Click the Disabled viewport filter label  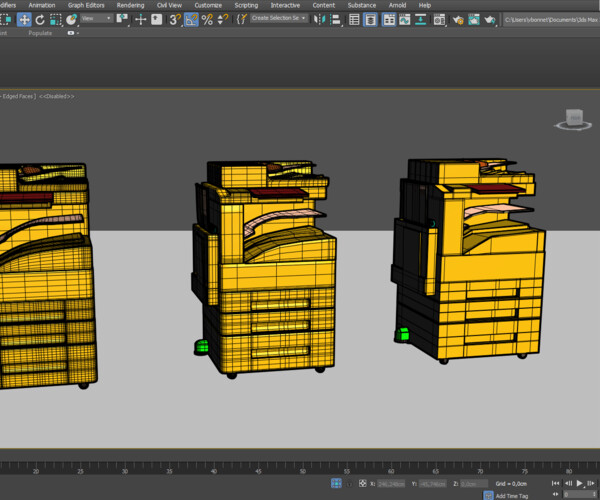tap(57, 96)
